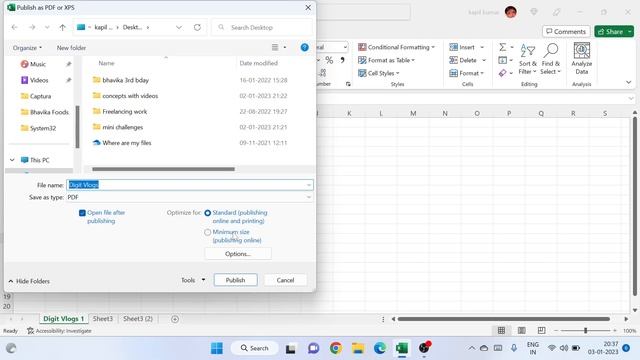The image size is (640, 360).
Task: Open Sort & Filter in ribbon
Action: pyautogui.click(x=527, y=59)
